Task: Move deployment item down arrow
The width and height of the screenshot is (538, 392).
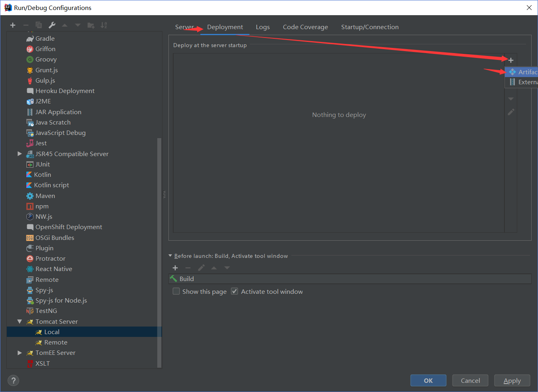Action: tap(511, 99)
